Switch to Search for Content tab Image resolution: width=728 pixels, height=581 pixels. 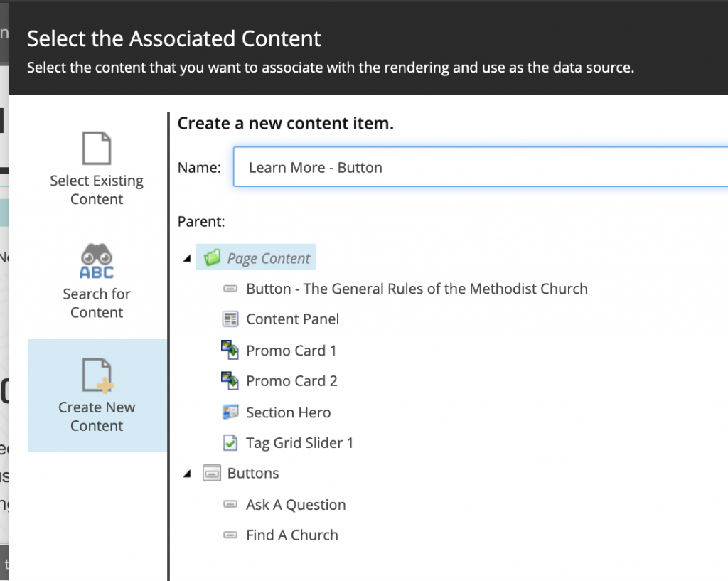[x=97, y=282]
